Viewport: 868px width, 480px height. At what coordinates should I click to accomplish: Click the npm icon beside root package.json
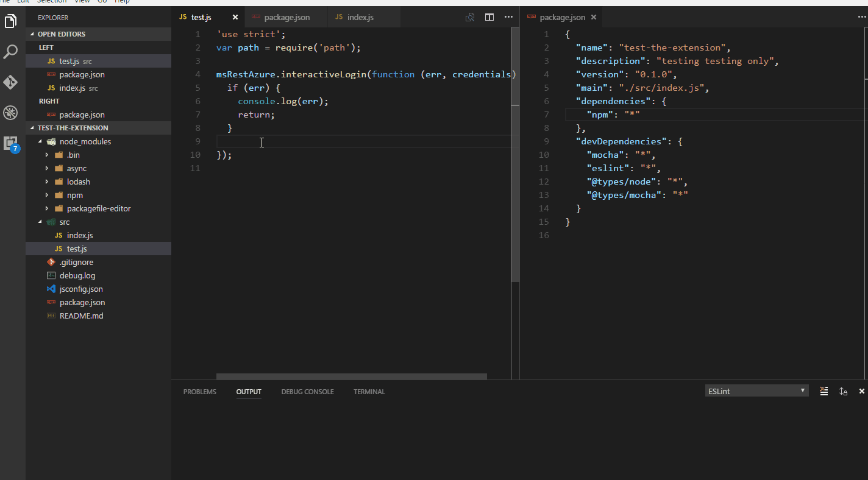(x=51, y=302)
